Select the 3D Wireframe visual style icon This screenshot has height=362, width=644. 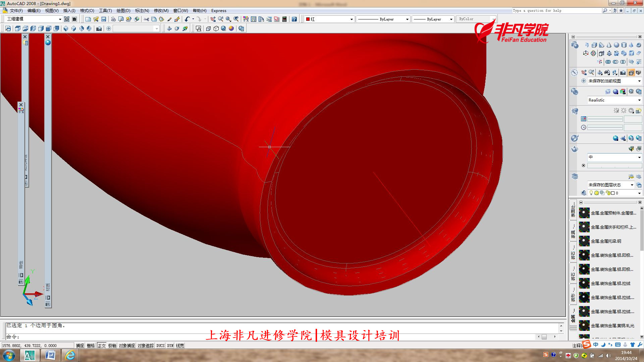click(x=208, y=28)
